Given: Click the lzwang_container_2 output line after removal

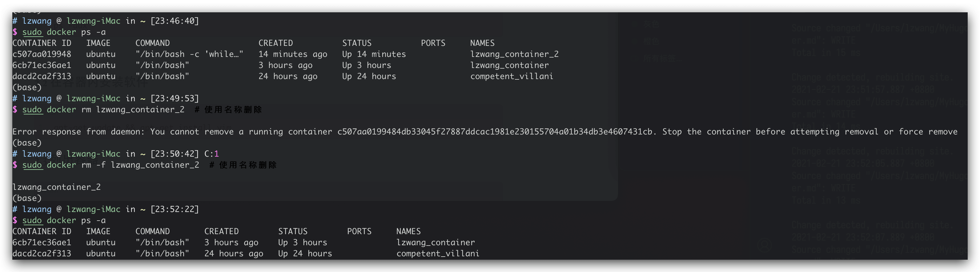Looking at the screenshot, I should pyautogui.click(x=57, y=187).
